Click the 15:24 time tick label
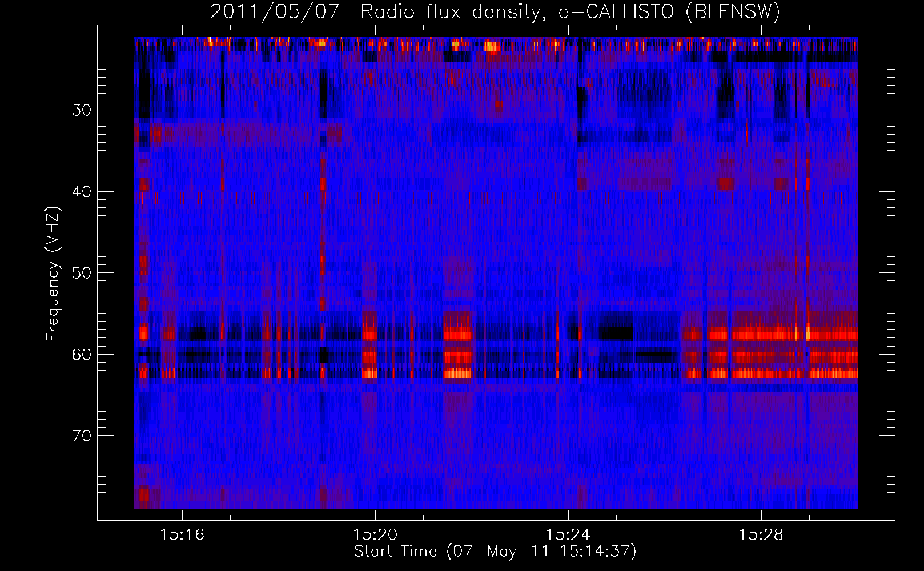Screen dimensions: 924x571 568,535
